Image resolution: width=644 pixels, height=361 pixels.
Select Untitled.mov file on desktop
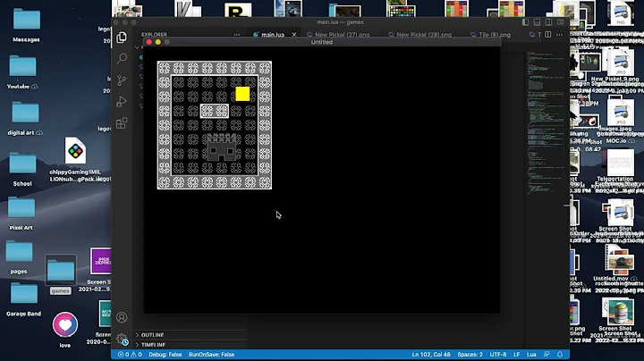coord(619,264)
